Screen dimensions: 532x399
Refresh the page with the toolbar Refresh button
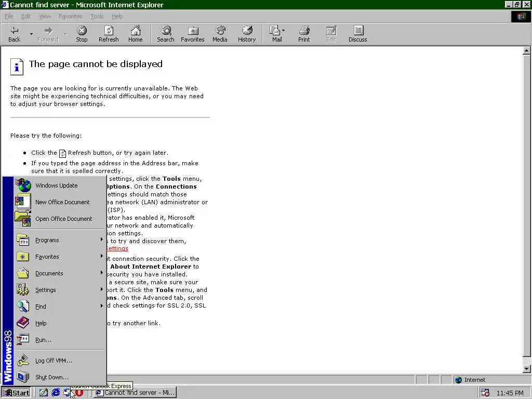(x=109, y=34)
